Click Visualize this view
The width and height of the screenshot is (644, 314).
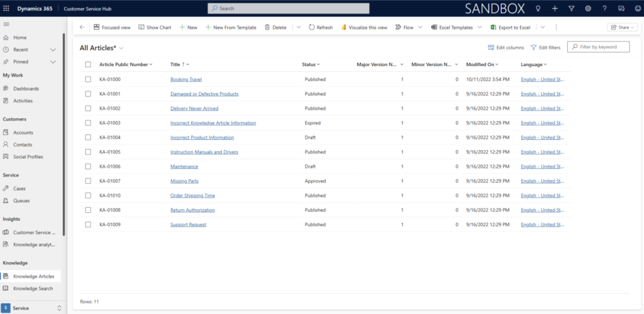click(x=364, y=28)
